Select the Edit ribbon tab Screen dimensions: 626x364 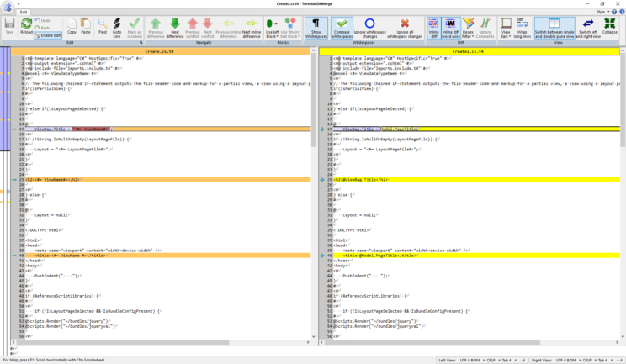click(24, 13)
